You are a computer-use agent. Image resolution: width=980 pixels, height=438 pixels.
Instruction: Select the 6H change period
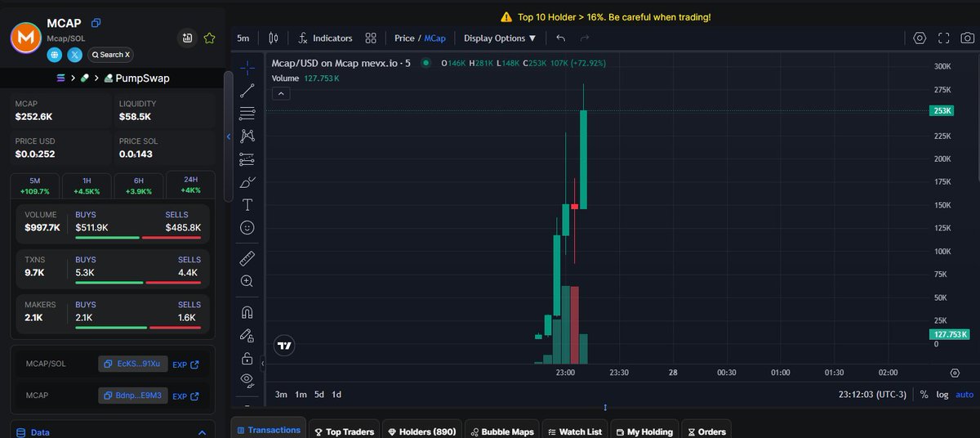(138, 185)
